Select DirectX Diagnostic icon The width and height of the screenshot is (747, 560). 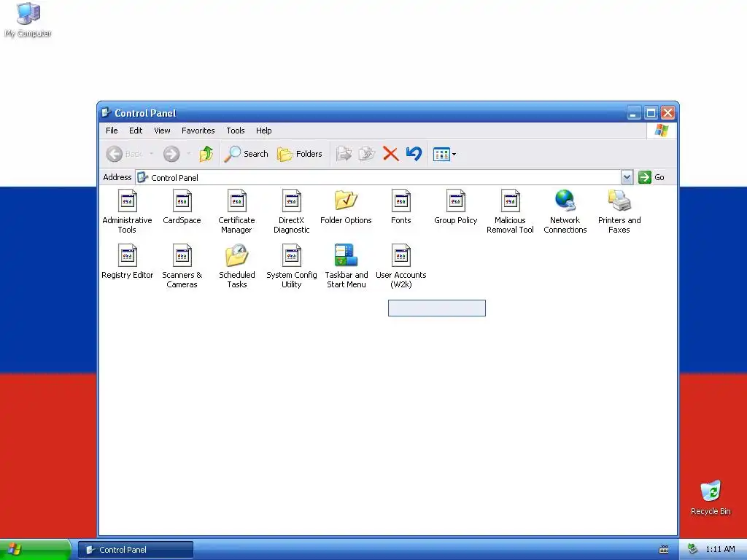pos(292,201)
